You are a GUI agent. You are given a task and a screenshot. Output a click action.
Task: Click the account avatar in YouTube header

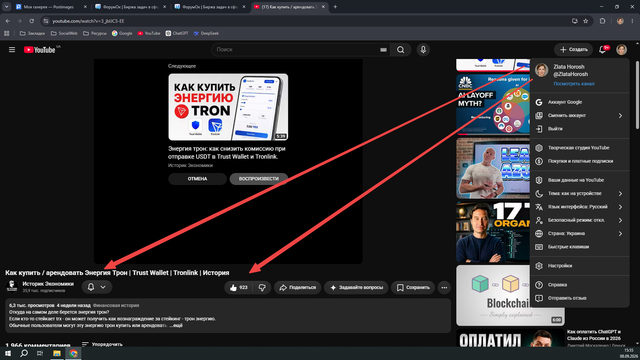[622, 50]
